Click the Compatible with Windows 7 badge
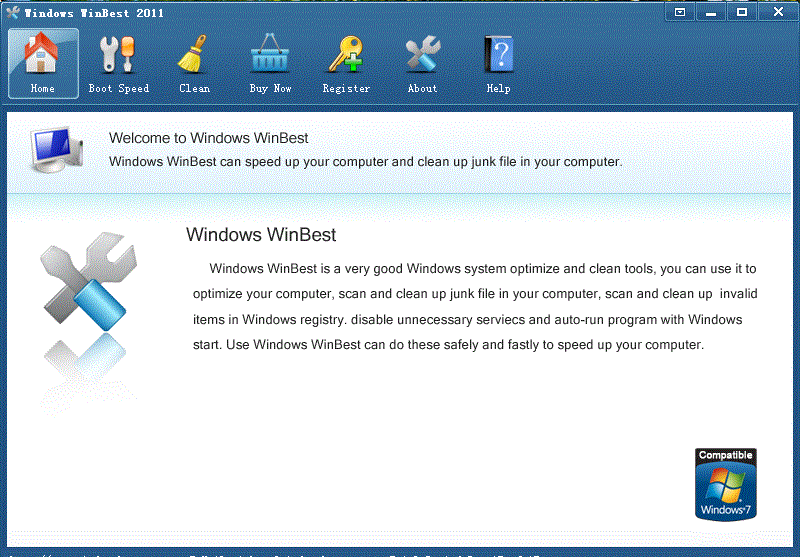 [725, 485]
